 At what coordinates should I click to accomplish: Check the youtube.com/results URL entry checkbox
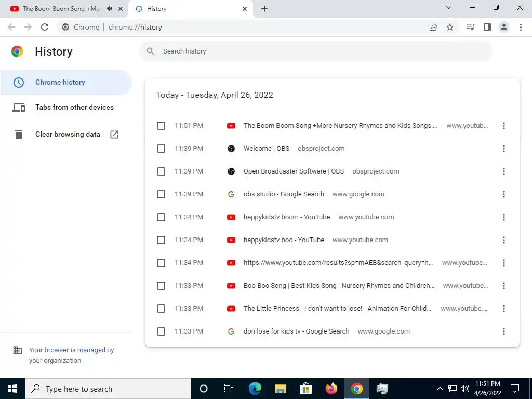pos(161,263)
